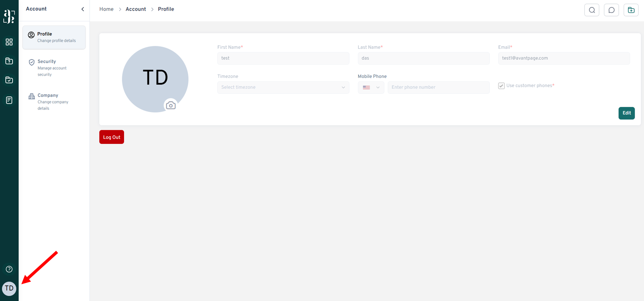Collapse the Account panel with chevron
Screen dimensions: 644x301
click(x=83, y=9)
